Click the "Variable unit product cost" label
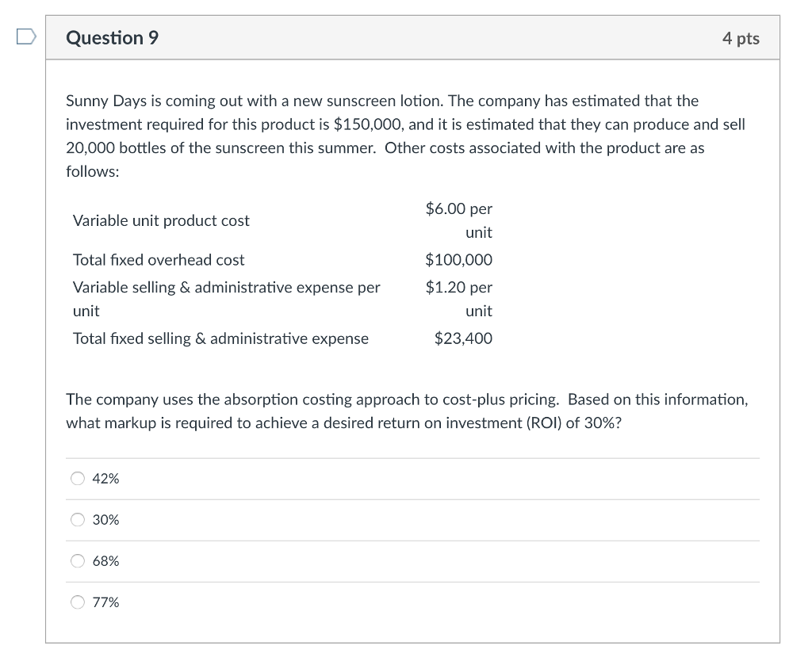 coord(161,221)
